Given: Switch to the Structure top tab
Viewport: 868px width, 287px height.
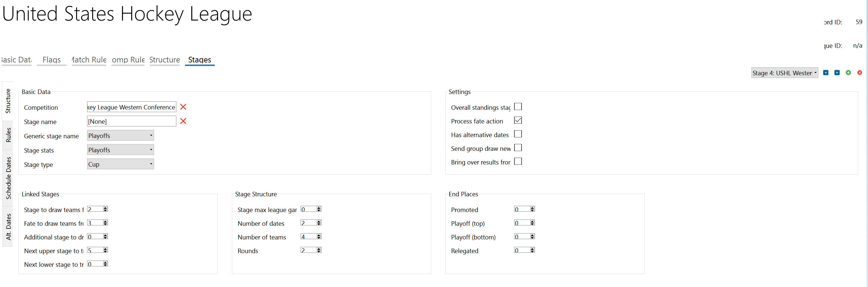Looking at the screenshot, I should click(x=164, y=59).
